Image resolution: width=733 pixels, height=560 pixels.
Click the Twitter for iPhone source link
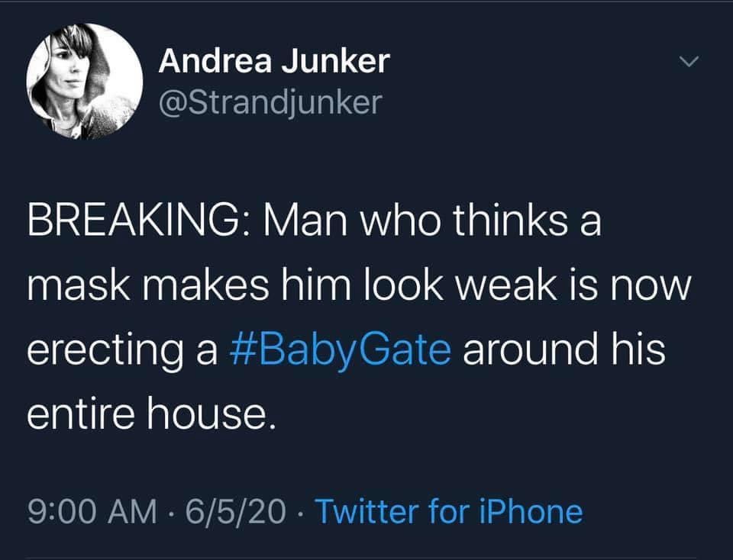[x=450, y=511]
